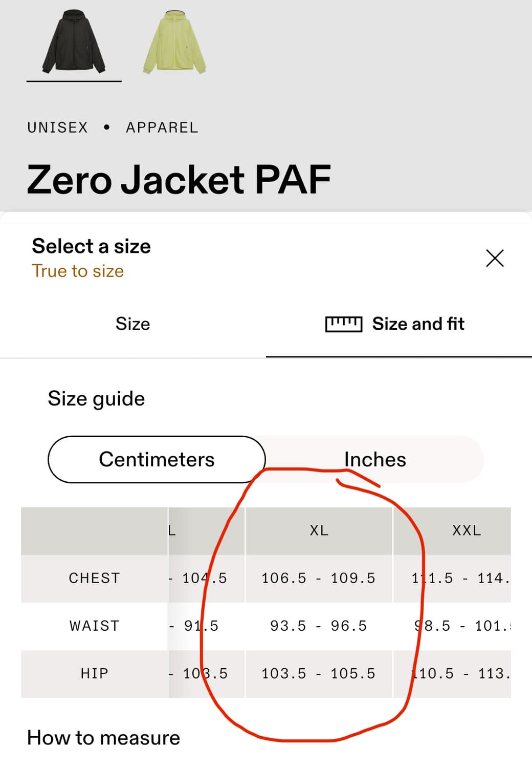
Task: Select the XL column header
Action: coord(319,530)
